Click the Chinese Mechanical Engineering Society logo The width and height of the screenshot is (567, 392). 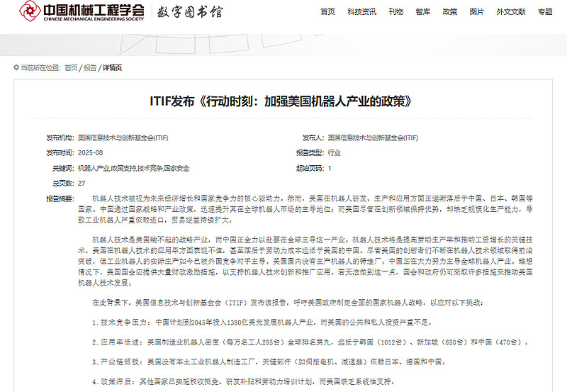coord(82,11)
